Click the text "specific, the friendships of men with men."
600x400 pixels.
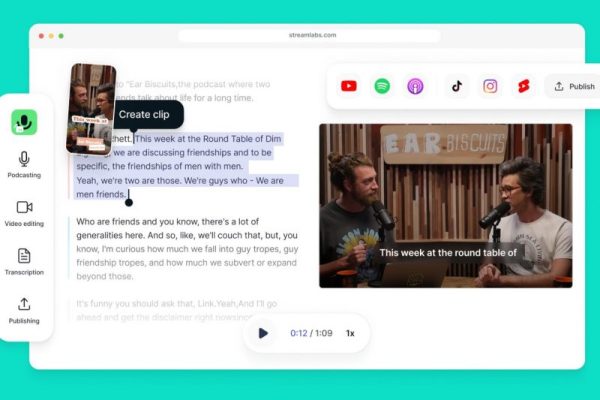(x=160, y=167)
